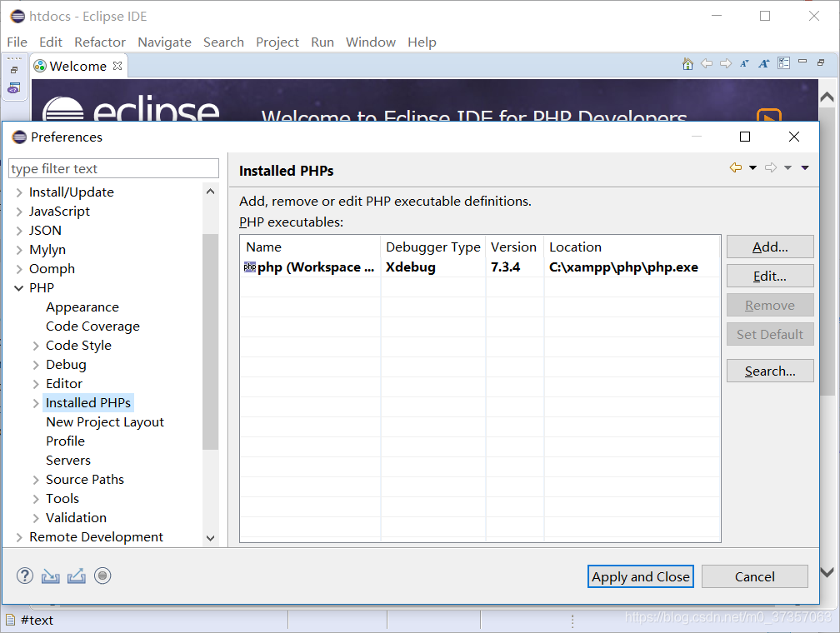840x633 pixels.
Task: Expand the Source Paths node
Action: click(36, 480)
